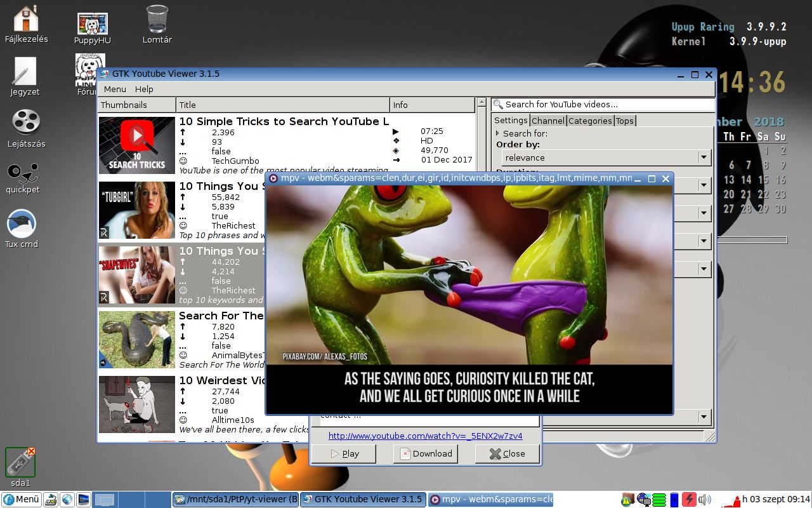Open the youtube.com/watch video URL link

click(x=426, y=436)
